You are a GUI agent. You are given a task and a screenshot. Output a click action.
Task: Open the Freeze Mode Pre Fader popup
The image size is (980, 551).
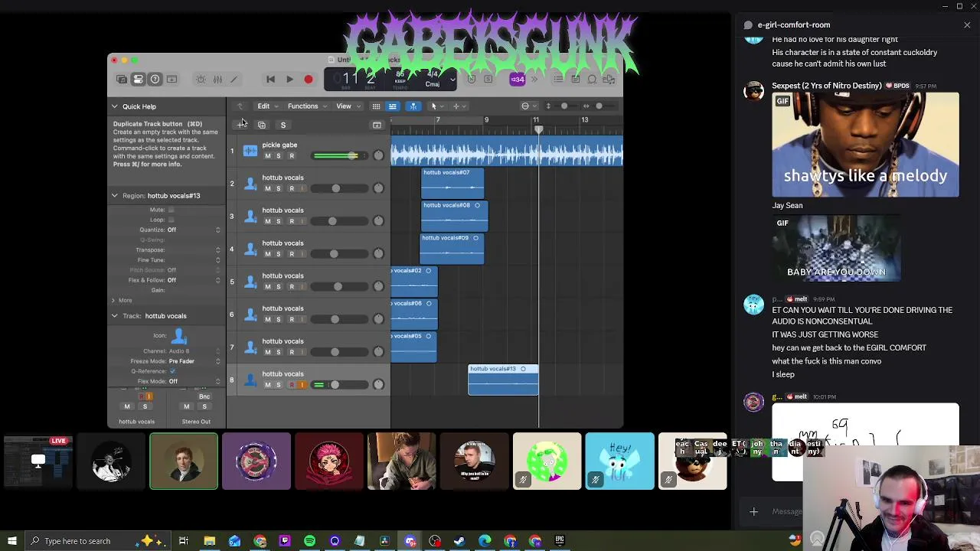[194, 361]
